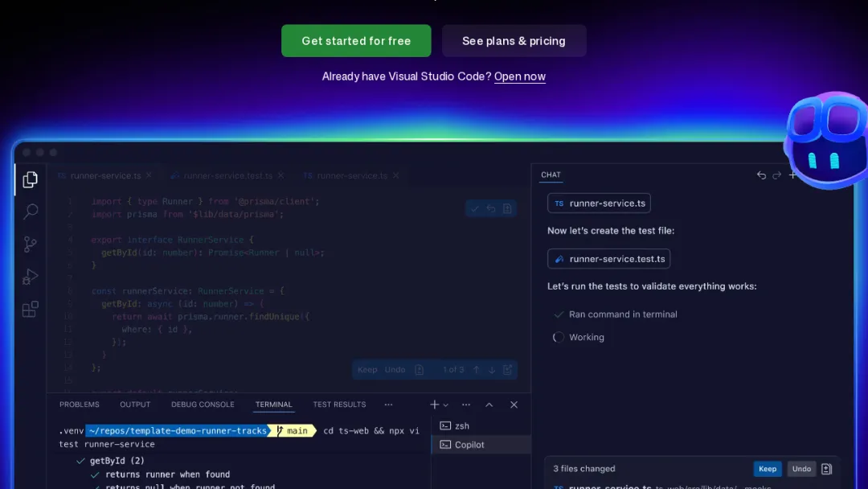Close the runner-service.test.ts editor tab
Viewport: 868px width, 489px height.
pos(280,175)
